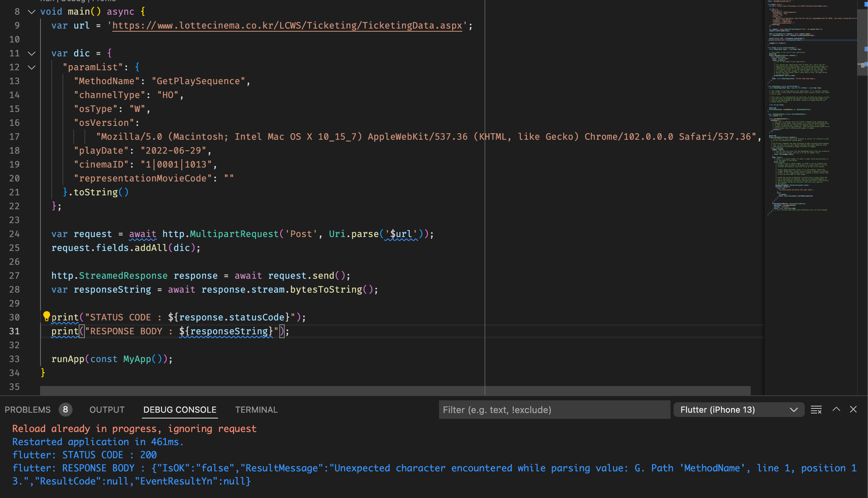The width and height of the screenshot is (868, 498).
Task: Maximize the bottom panel with chevron
Action: click(836, 409)
